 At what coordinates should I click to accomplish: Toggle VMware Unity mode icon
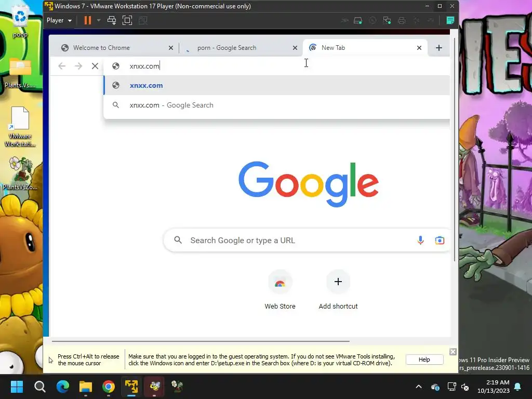143,20
